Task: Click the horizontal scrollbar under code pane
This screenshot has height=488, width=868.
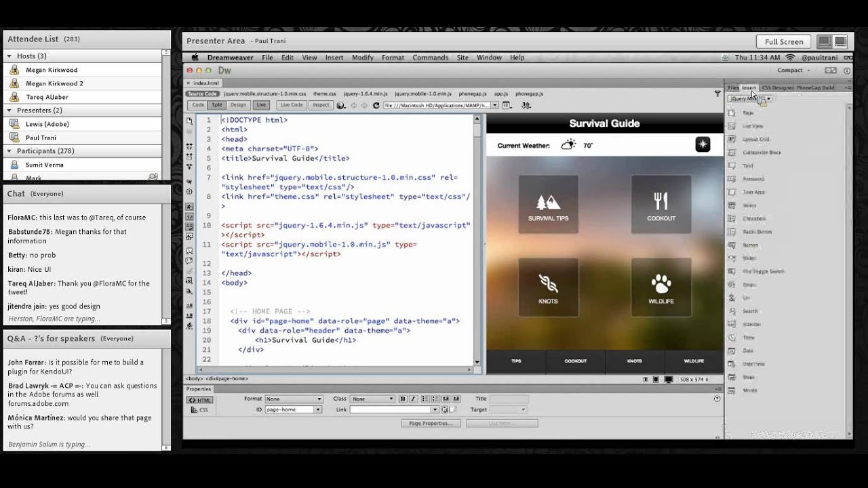Action: (335, 370)
